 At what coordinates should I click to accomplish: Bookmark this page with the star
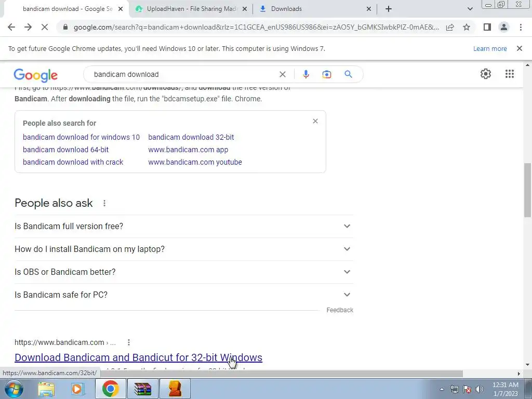(467, 27)
